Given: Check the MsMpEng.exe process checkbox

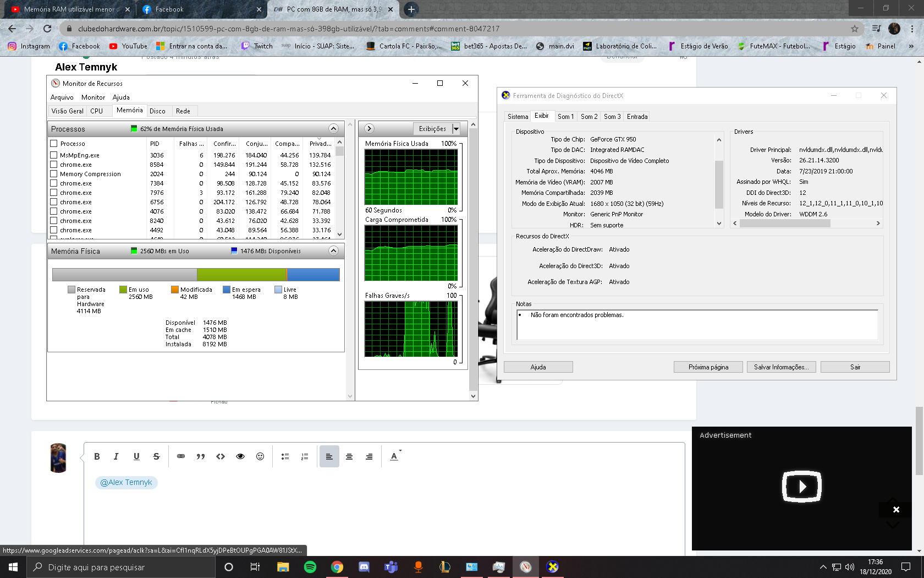Looking at the screenshot, I should [x=54, y=155].
